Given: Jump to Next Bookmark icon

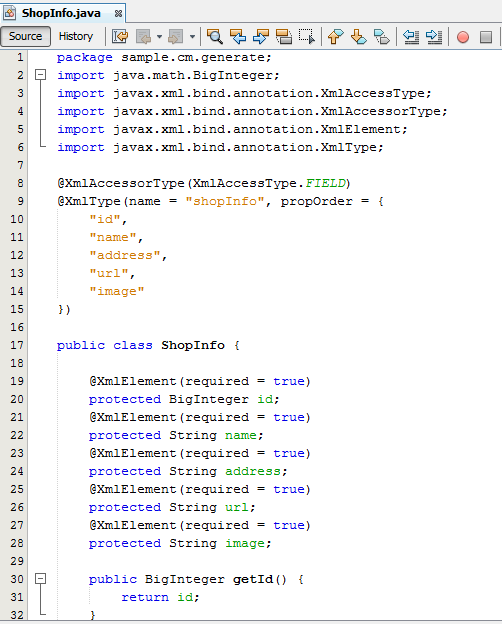Looking at the screenshot, I should 358,37.
